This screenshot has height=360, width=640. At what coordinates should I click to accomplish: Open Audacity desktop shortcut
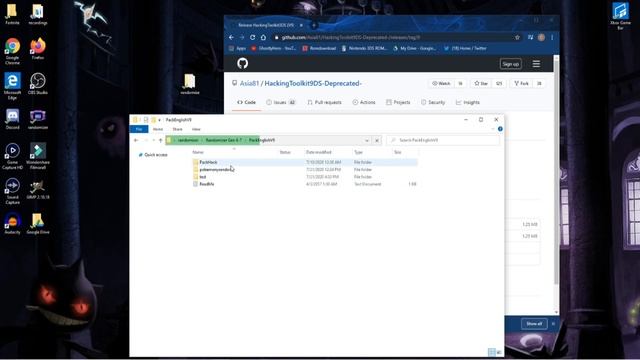click(12, 223)
